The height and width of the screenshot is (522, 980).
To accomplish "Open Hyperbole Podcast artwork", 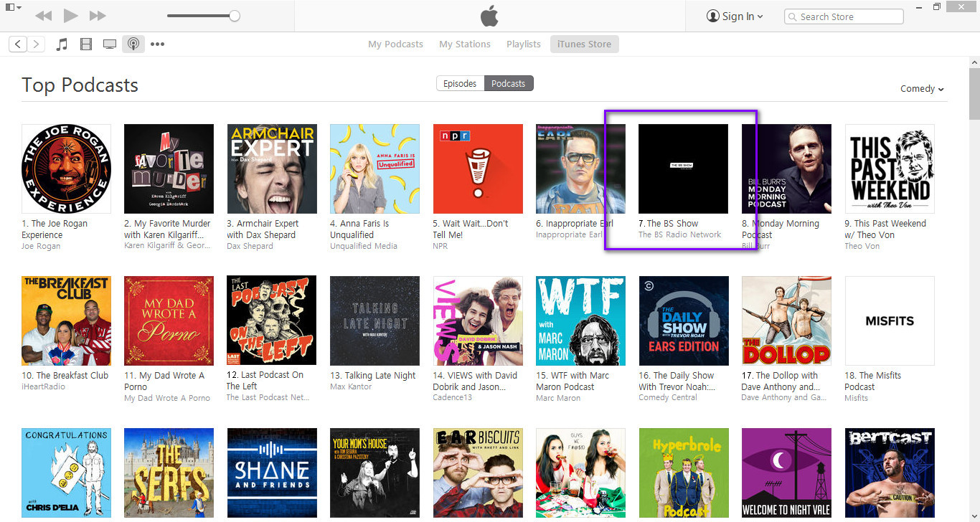I will (684, 473).
